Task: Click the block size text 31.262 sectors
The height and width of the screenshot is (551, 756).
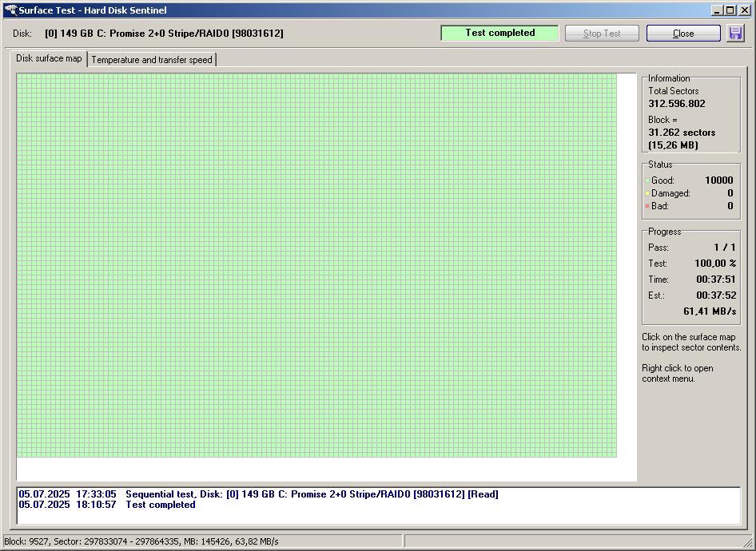Action: click(x=682, y=133)
